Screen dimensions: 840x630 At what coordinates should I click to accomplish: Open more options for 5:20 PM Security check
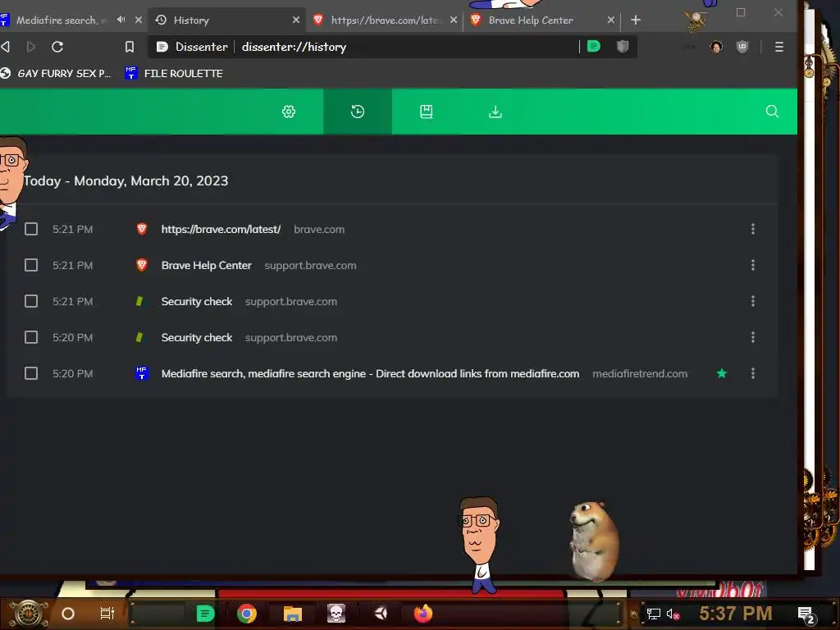point(753,337)
